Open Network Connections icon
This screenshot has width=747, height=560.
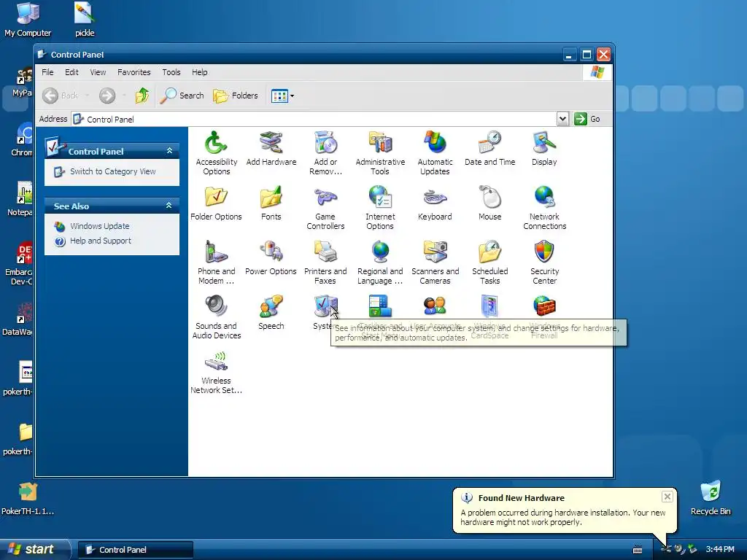point(544,208)
